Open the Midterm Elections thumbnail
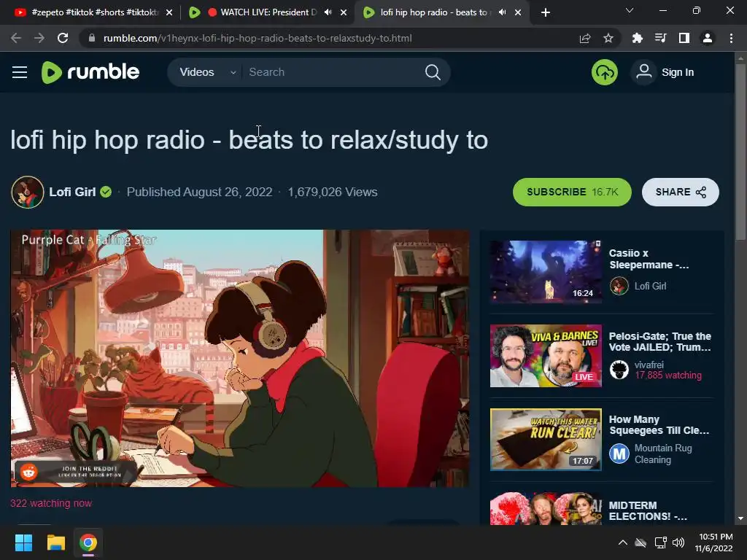747x560 pixels. [x=546, y=508]
